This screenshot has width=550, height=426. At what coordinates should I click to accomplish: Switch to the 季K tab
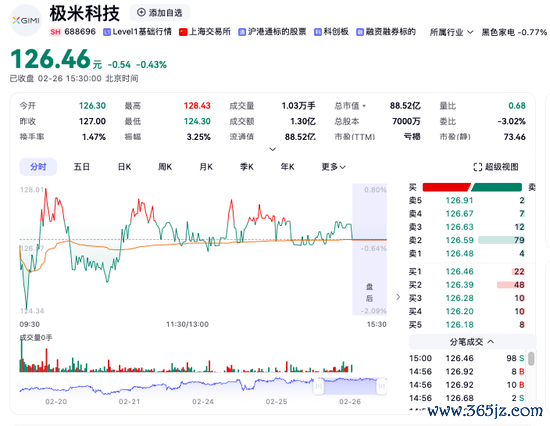coord(247,167)
